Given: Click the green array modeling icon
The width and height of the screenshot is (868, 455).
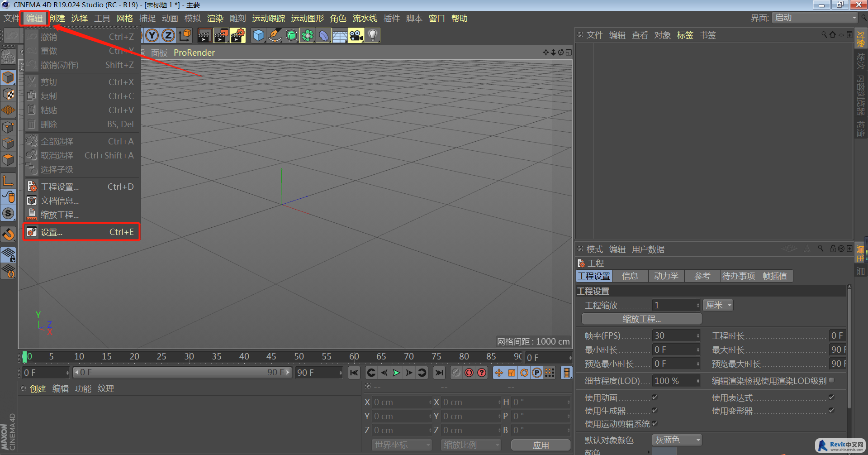Looking at the screenshot, I should tap(308, 35).
